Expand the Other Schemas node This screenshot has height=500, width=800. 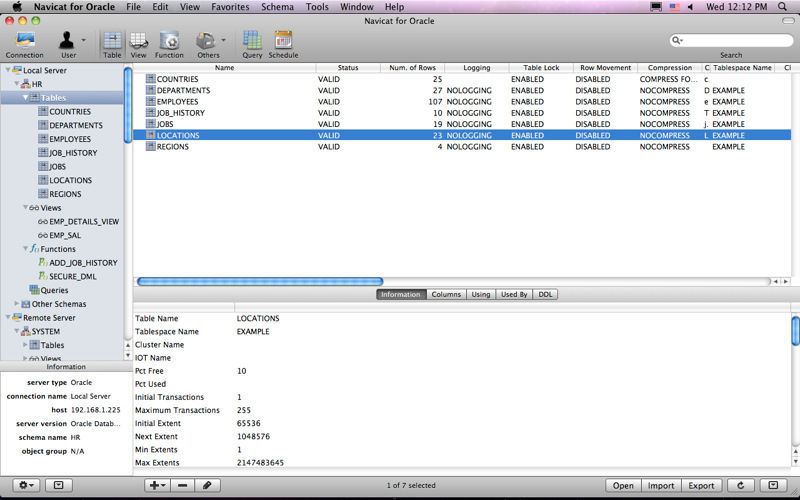pyautogui.click(x=16, y=304)
